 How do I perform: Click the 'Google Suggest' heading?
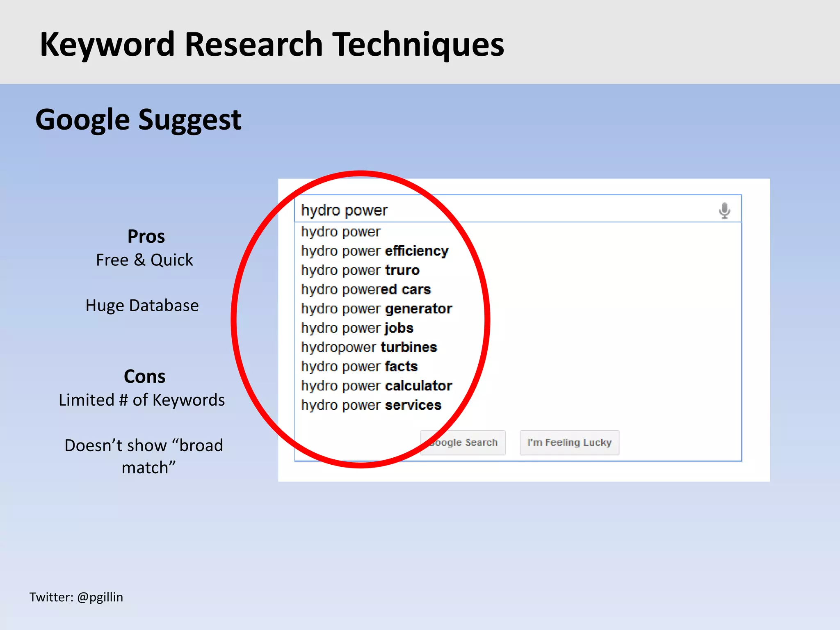pos(139,120)
